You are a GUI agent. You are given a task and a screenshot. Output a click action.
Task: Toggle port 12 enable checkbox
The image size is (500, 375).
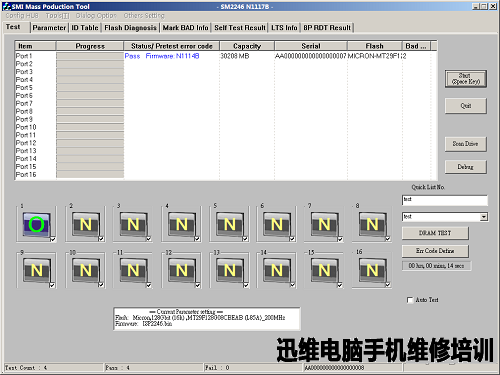pos(198,285)
